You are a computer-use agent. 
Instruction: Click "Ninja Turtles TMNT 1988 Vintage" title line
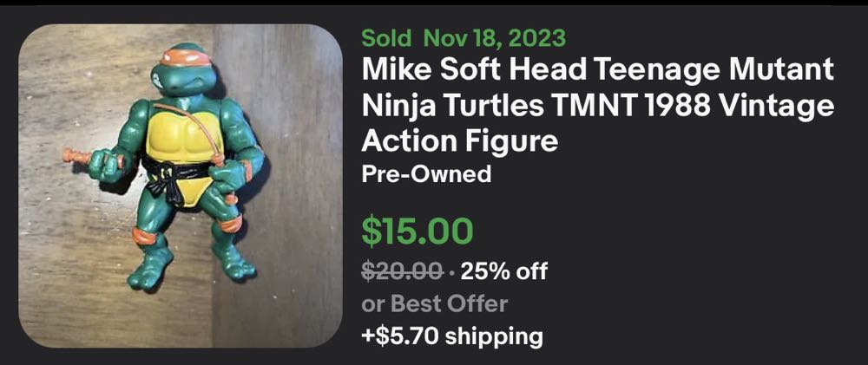click(x=597, y=104)
